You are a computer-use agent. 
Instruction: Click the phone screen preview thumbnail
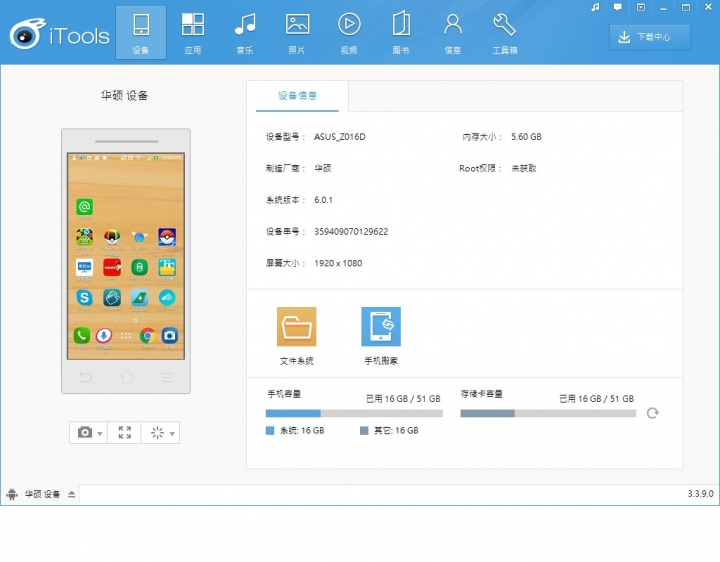pos(126,256)
